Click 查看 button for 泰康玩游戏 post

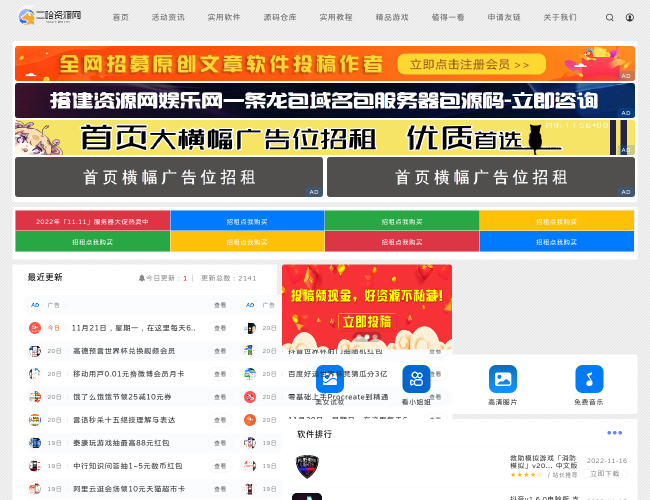pyautogui.click(x=220, y=443)
